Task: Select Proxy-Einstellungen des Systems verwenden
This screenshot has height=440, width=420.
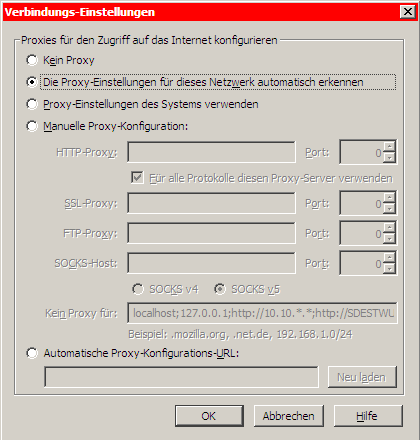Action: click(32, 104)
